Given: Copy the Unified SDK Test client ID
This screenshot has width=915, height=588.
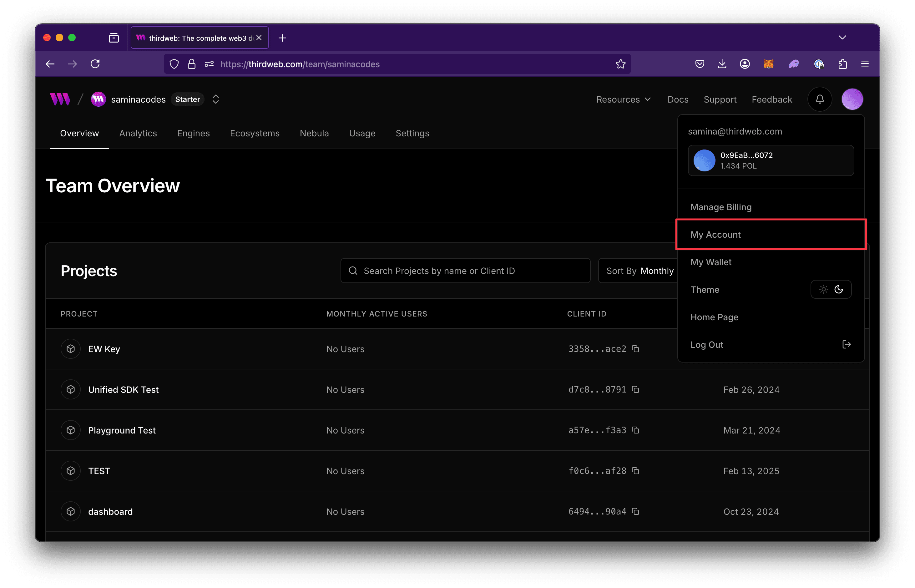Looking at the screenshot, I should (x=635, y=389).
